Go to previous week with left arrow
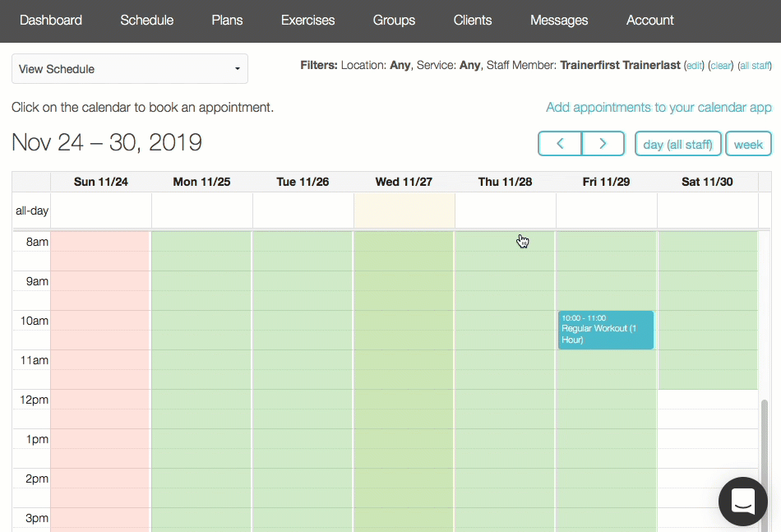 [560, 144]
